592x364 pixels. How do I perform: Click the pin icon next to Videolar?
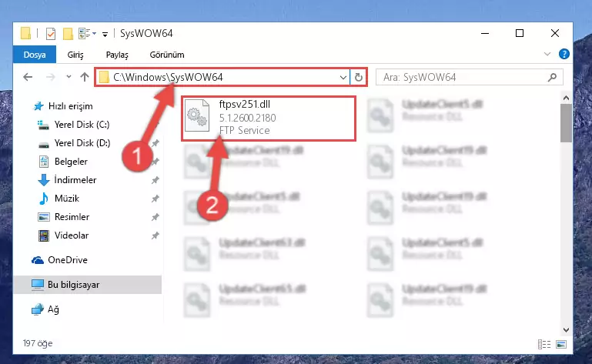(156, 235)
